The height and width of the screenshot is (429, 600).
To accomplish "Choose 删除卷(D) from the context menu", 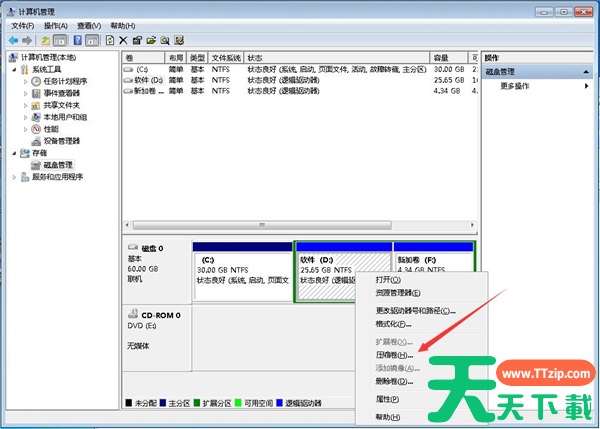I will pyautogui.click(x=393, y=381).
